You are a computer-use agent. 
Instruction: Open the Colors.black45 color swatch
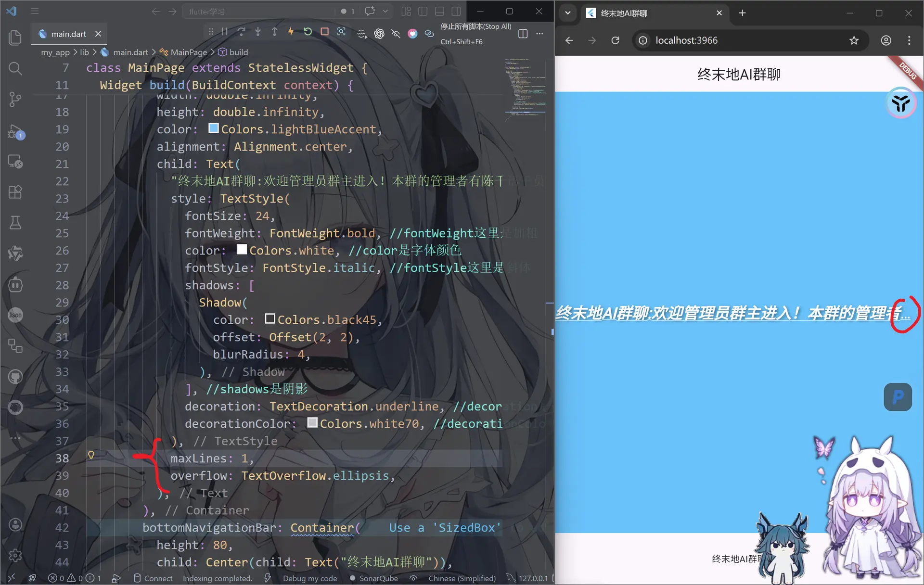point(270,319)
